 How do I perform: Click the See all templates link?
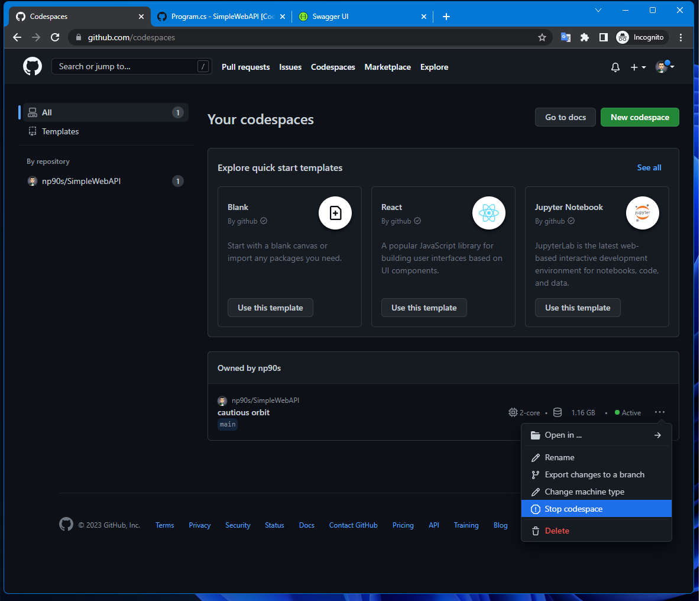tap(649, 167)
